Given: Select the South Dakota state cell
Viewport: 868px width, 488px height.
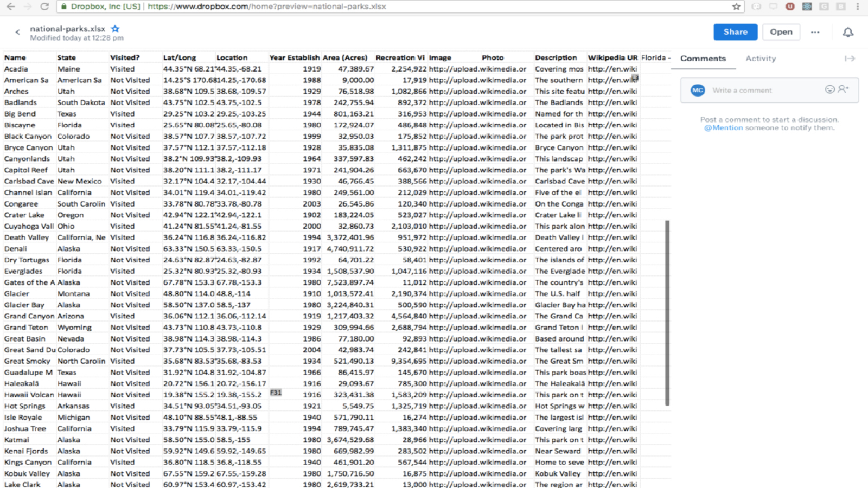Looking at the screenshot, I should (x=81, y=102).
